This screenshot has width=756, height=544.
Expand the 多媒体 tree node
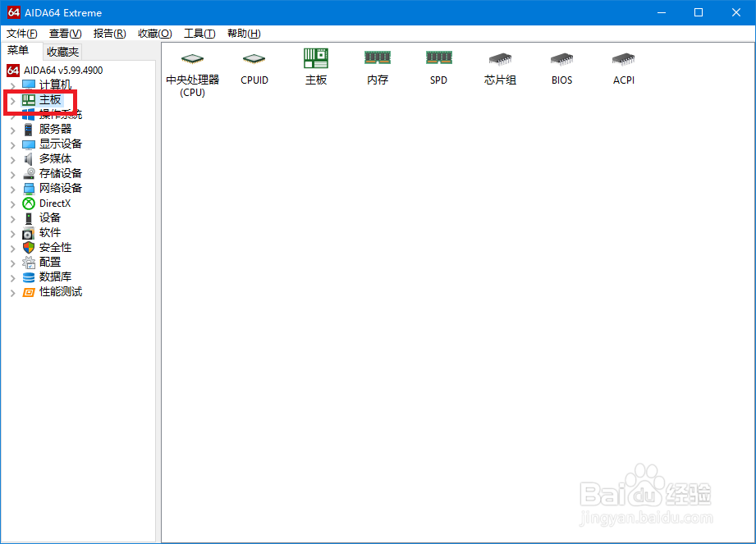click(13, 159)
